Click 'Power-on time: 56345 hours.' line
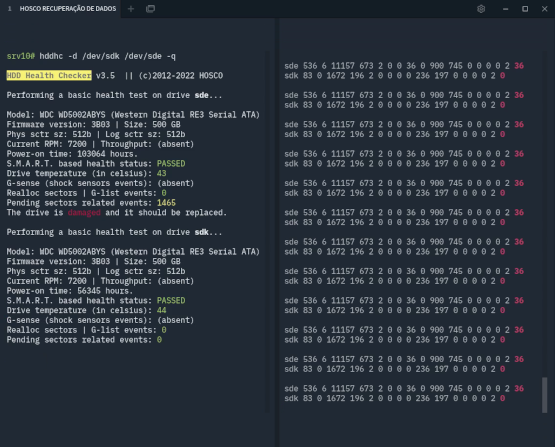Image resolution: width=555 pixels, height=447 pixels. point(70,291)
